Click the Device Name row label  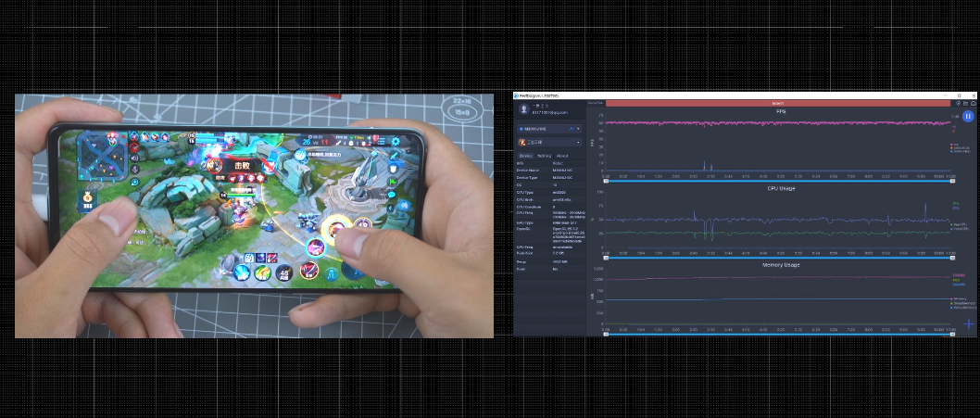528,171
